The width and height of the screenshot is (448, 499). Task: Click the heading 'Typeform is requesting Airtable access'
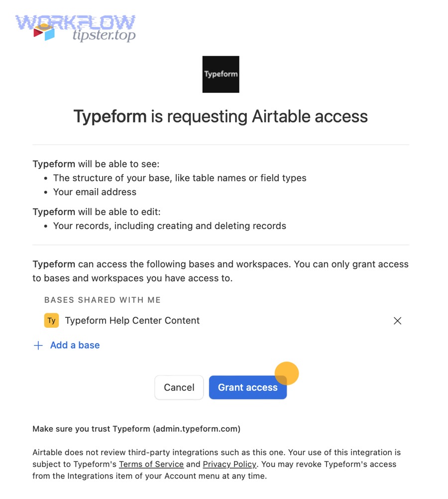pos(221,117)
